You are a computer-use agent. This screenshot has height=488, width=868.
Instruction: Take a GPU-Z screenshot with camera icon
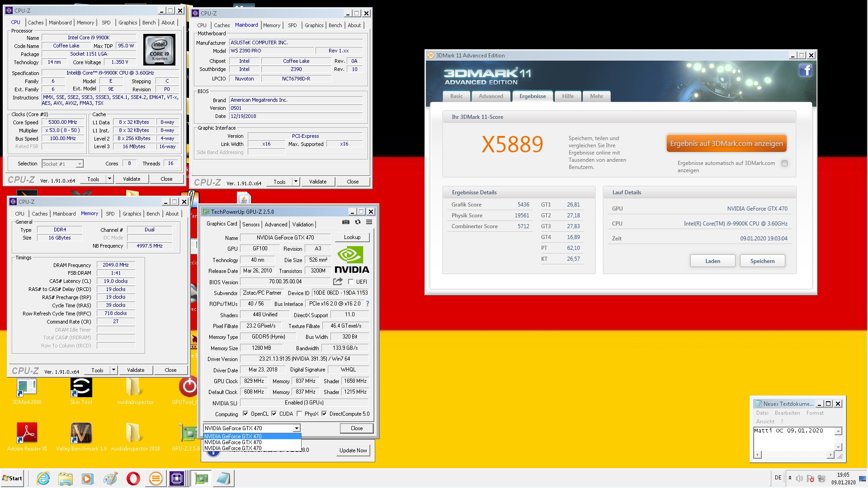click(346, 222)
